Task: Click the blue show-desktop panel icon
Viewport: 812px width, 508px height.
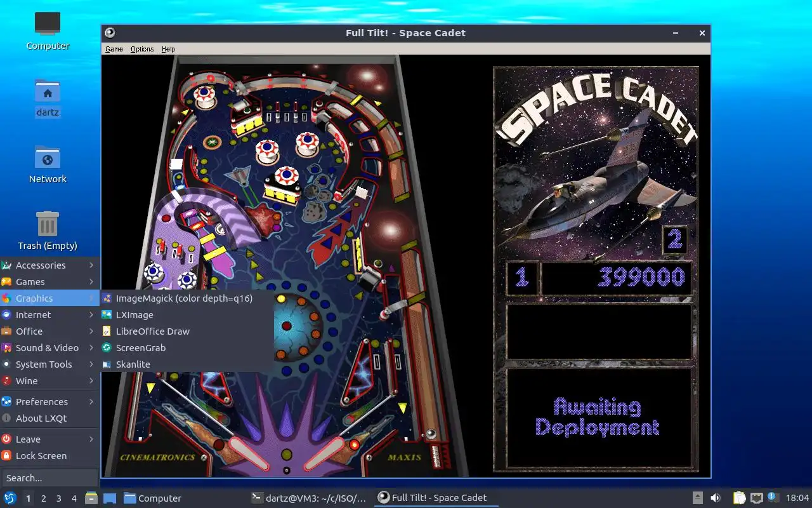Action: (110, 498)
